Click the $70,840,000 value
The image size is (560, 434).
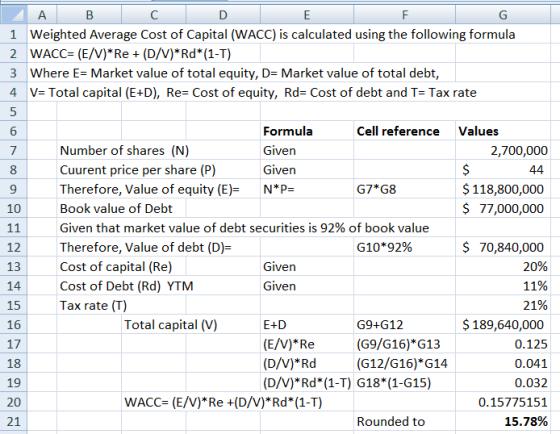point(503,247)
